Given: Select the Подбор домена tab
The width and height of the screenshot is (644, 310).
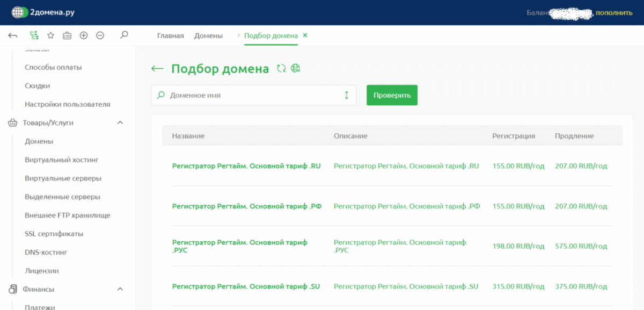Looking at the screenshot, I should 271,35.
